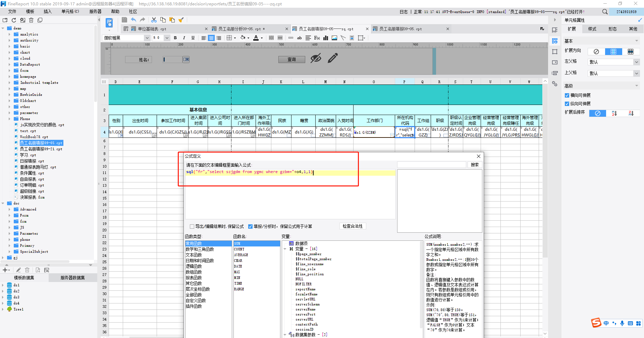644x338 pixels.
Task: Open the 文件 menu
Action: [12, 11]
